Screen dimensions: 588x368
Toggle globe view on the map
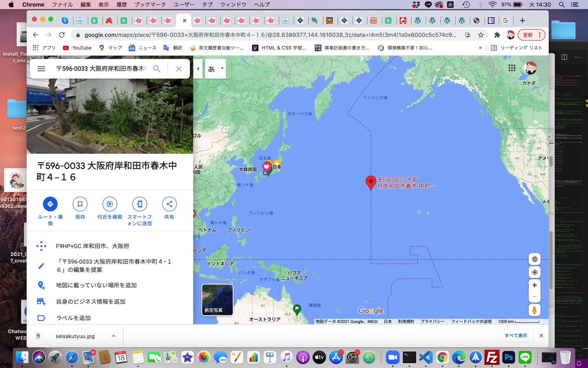pyautogui.click(x=534, y=259)
